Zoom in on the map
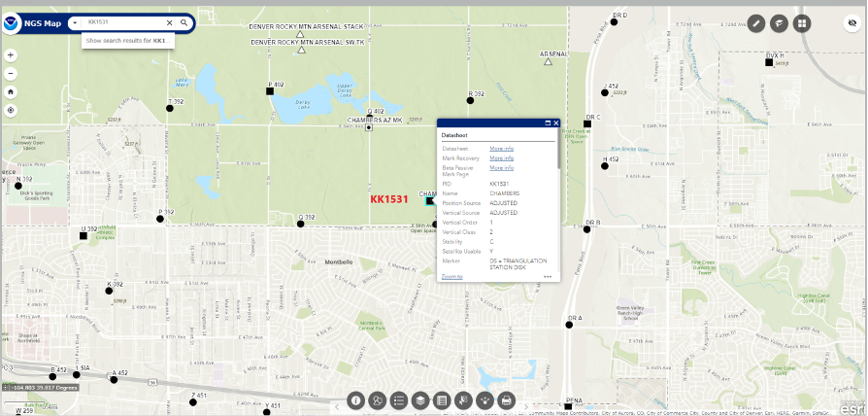 [x=11, y=55]
